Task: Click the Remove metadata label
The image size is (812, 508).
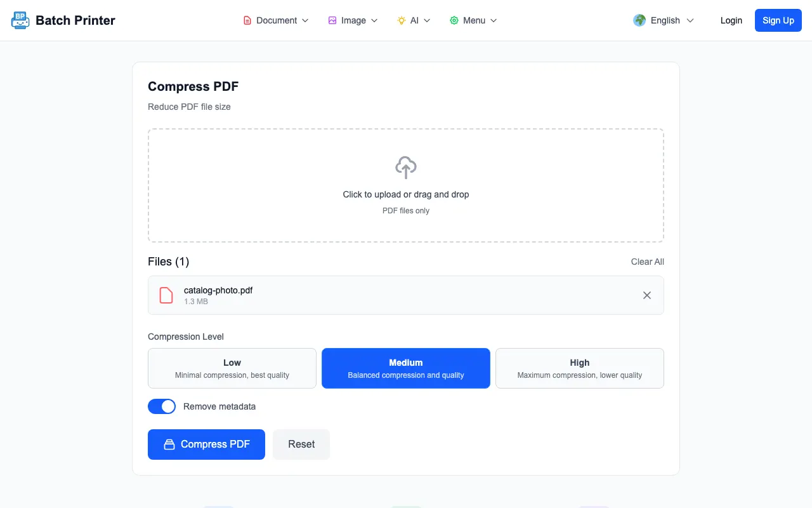Action: coord(219,406)
